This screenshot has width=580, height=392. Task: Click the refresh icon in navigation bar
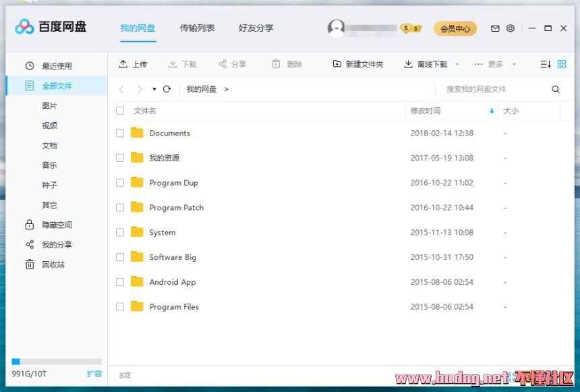tap(167, 89)
